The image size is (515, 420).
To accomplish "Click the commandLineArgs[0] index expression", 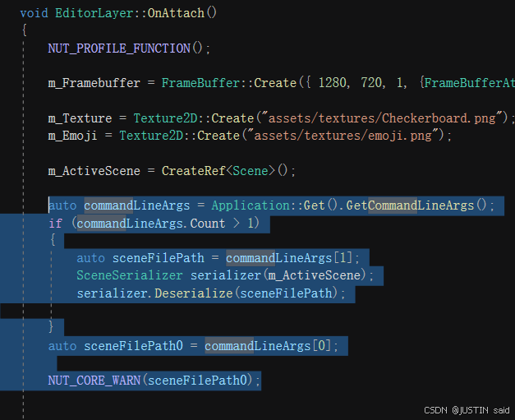I will (272, 345).
